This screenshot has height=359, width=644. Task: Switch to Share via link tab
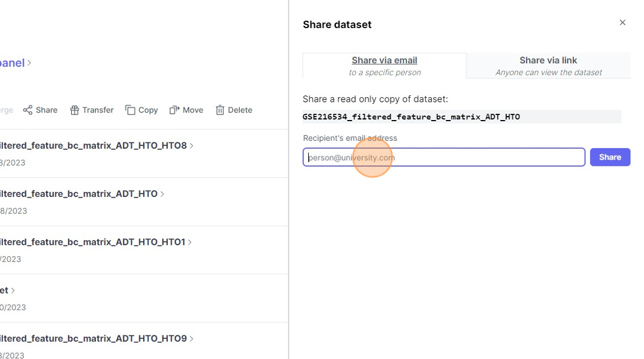coord(548,65)
